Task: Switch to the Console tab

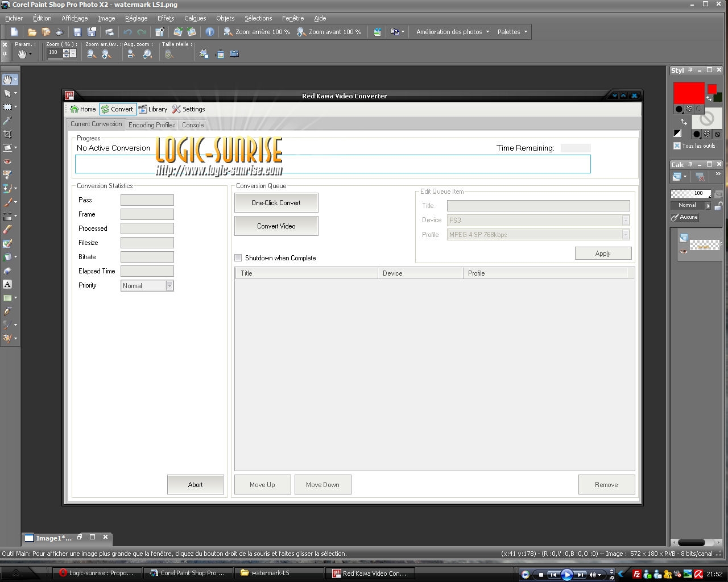Action: 193,124
